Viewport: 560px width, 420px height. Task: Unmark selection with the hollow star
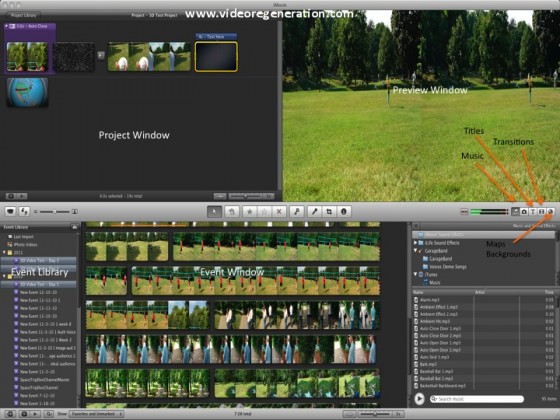[264, 211]
